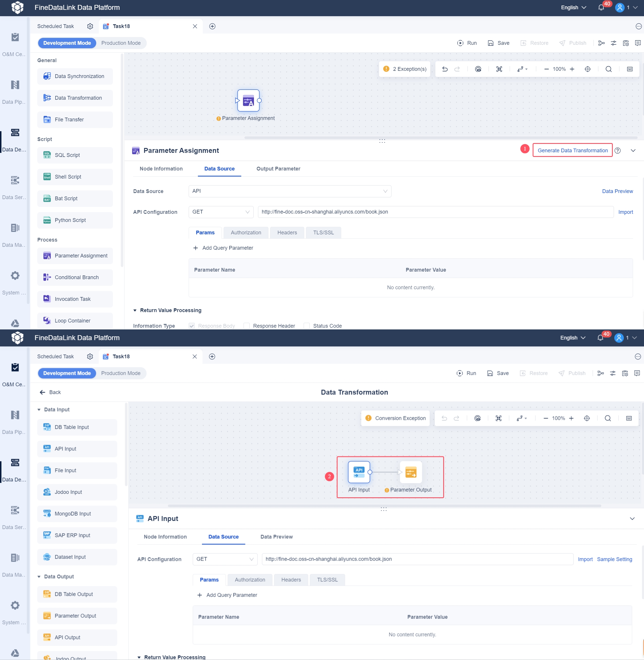Screen dimensions: 644x660
Task: Click Scheduled Task settings gear in top window
Action: (90, 26)
